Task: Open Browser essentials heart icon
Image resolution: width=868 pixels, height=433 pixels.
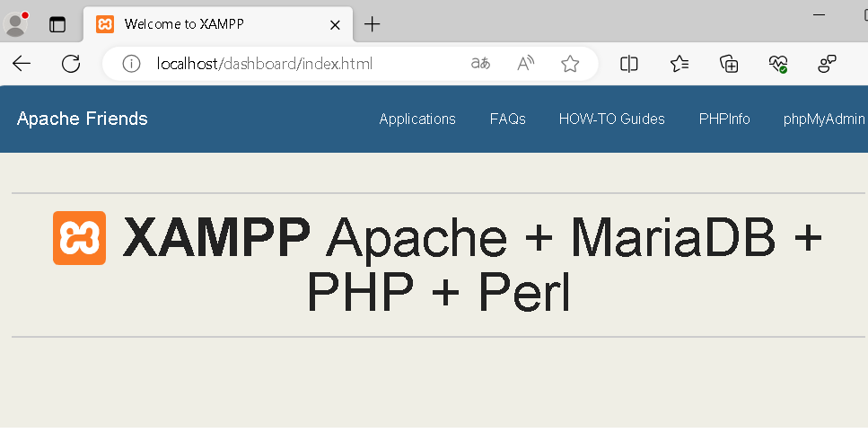Action: (x=777, y=64)
